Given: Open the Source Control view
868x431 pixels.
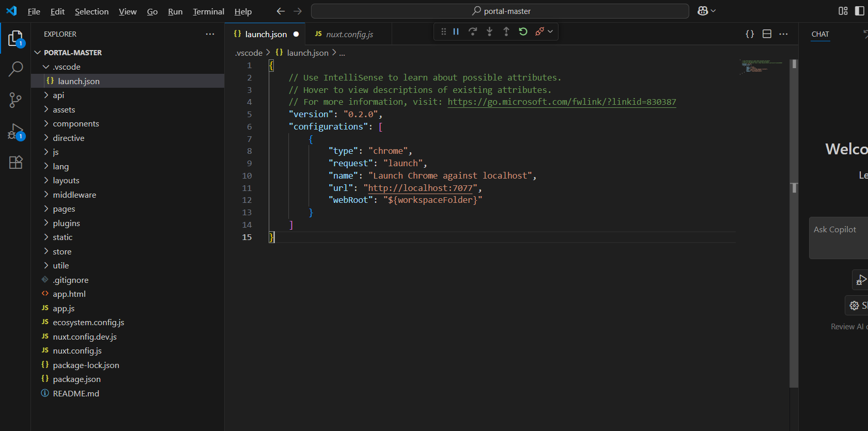Looking at the screenshot, I should [x=16, y=100].
